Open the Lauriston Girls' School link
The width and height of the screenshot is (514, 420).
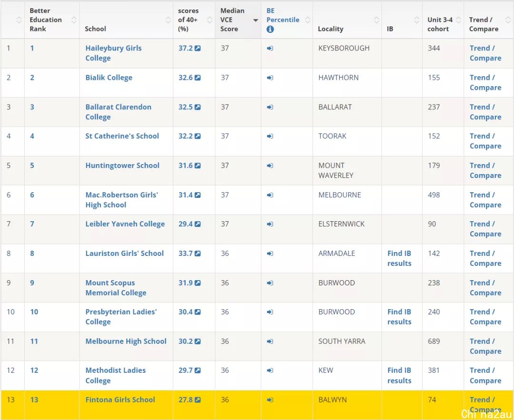coord(125,253)
